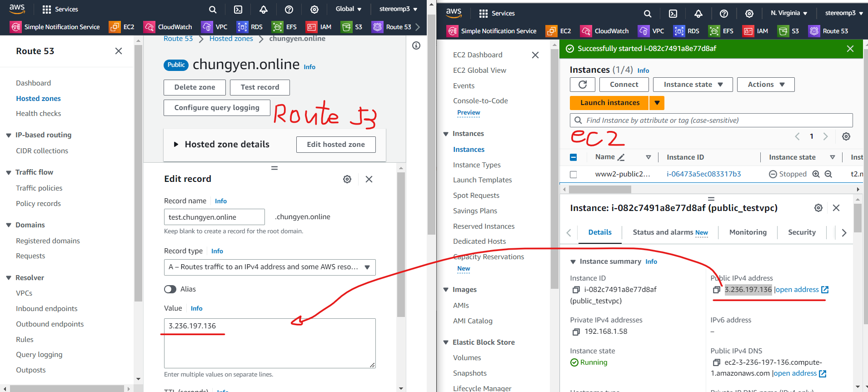Open RDS shortcut in EC2 window
This screenshot has width=868, height=392.
[686, 31]
